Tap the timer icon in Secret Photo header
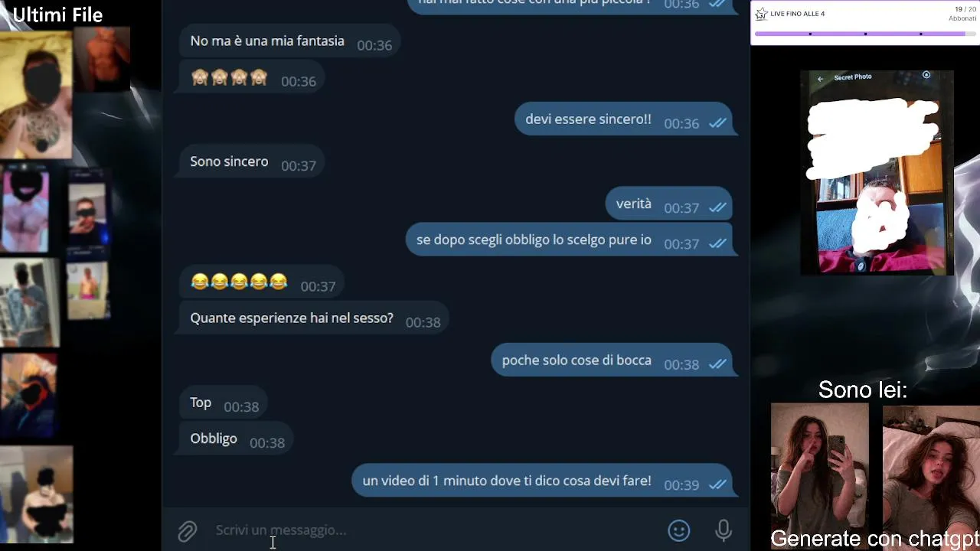The width and height of the screenshot is (980, 551). pos(926,75)
